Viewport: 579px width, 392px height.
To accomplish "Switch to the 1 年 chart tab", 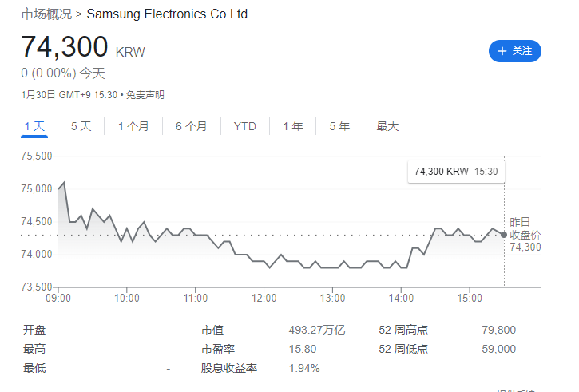I will [x=292, y=126].
